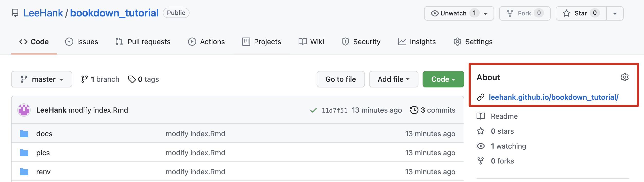Open the Add file dropdown
This screenshot has height=182, width=644.
[393, 79]
